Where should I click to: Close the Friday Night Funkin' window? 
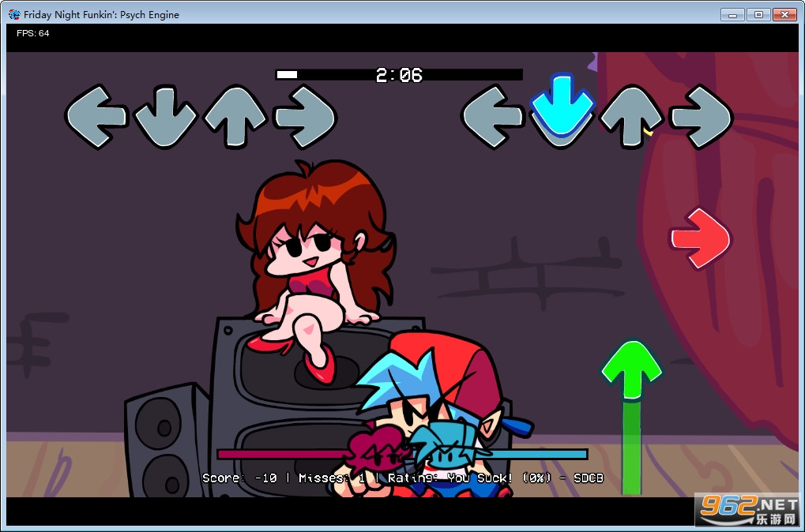coord(784,14)
